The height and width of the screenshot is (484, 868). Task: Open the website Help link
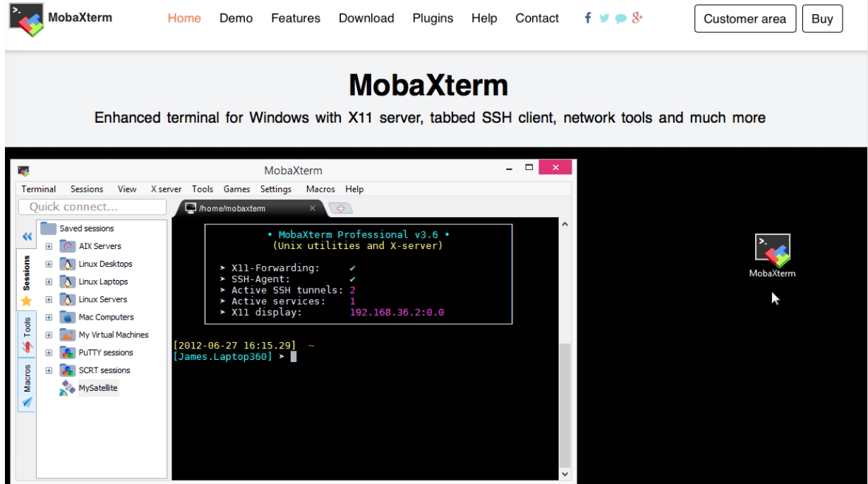(484, 18)
